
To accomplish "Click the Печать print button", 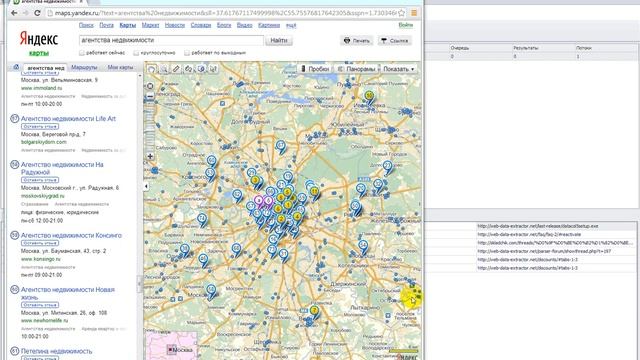I will tap(357, 40).
